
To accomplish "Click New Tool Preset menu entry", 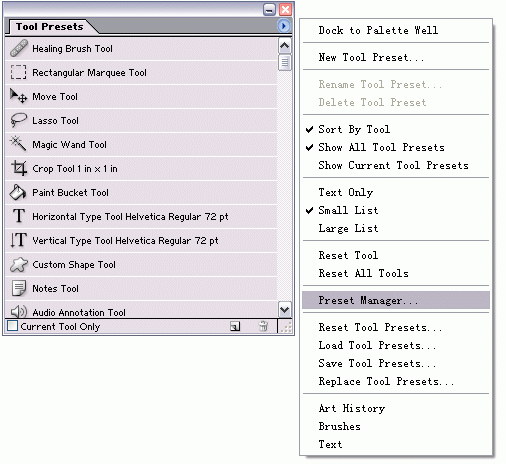I will 371,57.
